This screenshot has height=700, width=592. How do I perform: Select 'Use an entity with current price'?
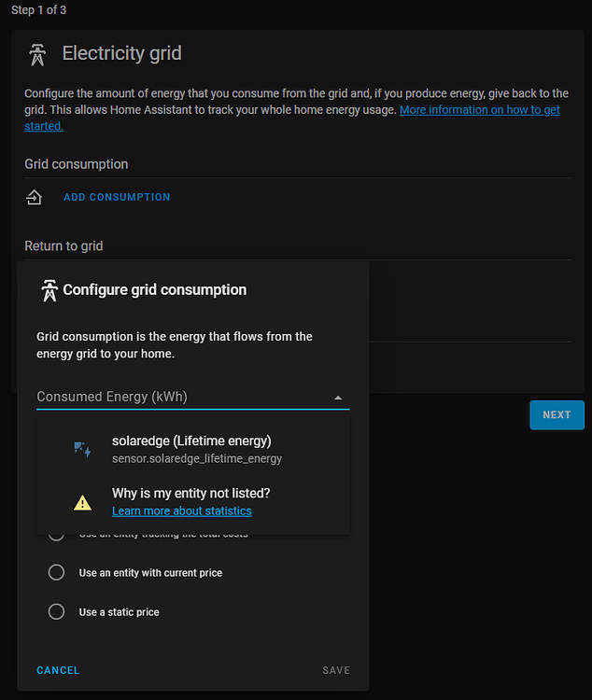(56, 572)
